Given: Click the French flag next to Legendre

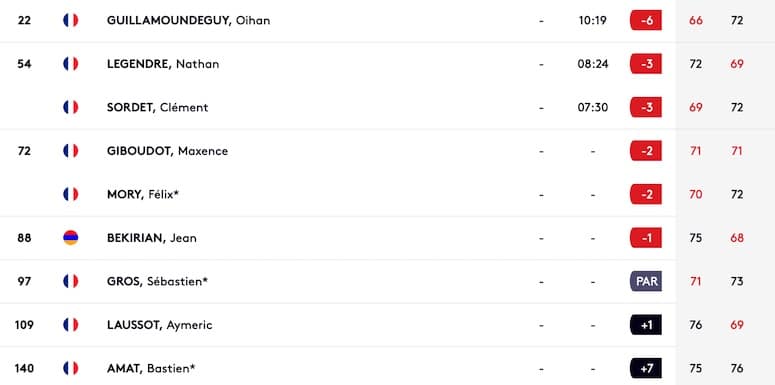Looking at the screenshot, I should point(71,64).
